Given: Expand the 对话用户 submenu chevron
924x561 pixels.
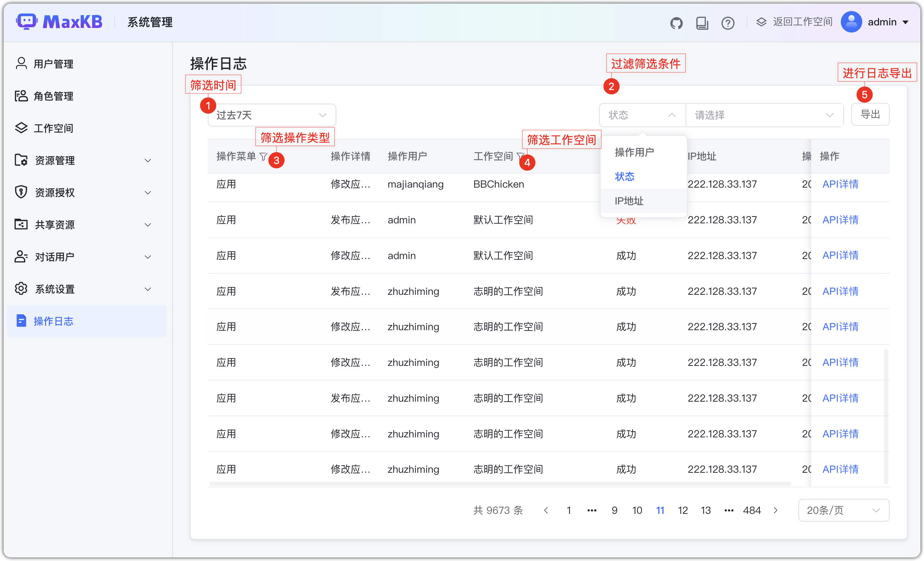Looking at the screenshot, I should (x=148, y=257).
